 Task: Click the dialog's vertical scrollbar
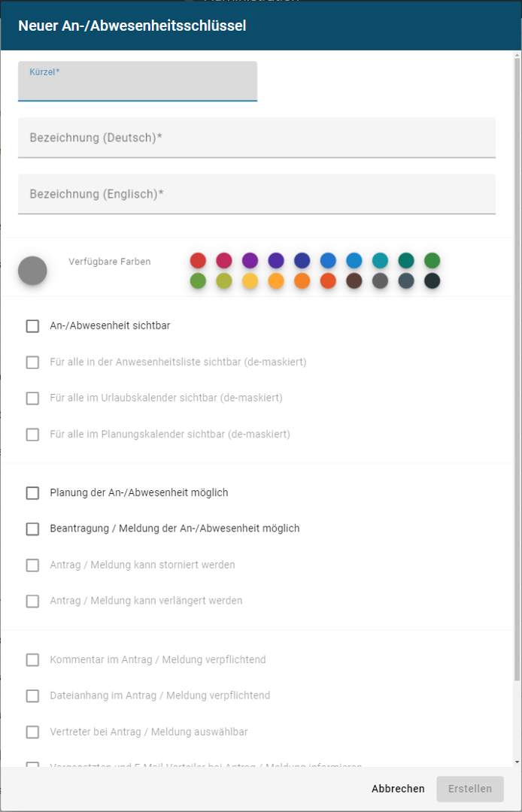[x=517, y=376]
